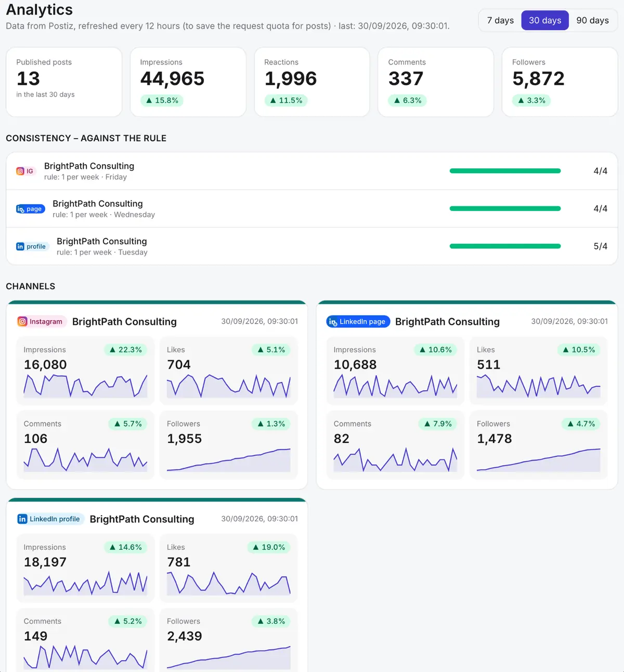The width and height of the screenshot is (624, 672).
Task: Click the LinkedIn page Comments sparkline
Action: 395,460
